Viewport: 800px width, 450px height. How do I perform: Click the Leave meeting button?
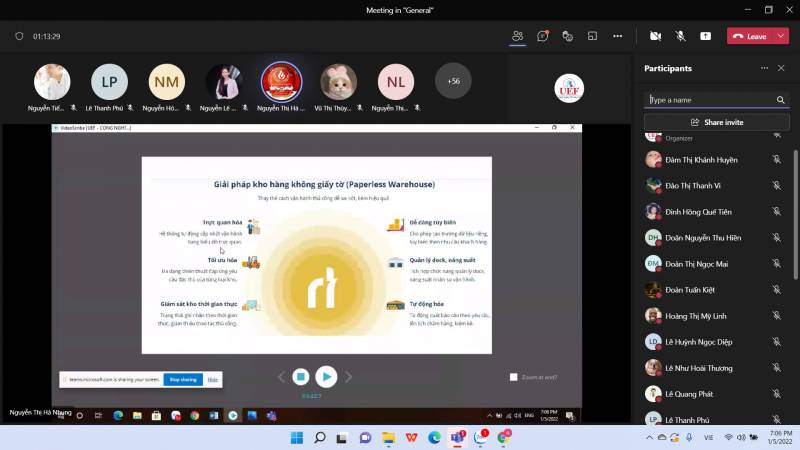pos(749,36)
